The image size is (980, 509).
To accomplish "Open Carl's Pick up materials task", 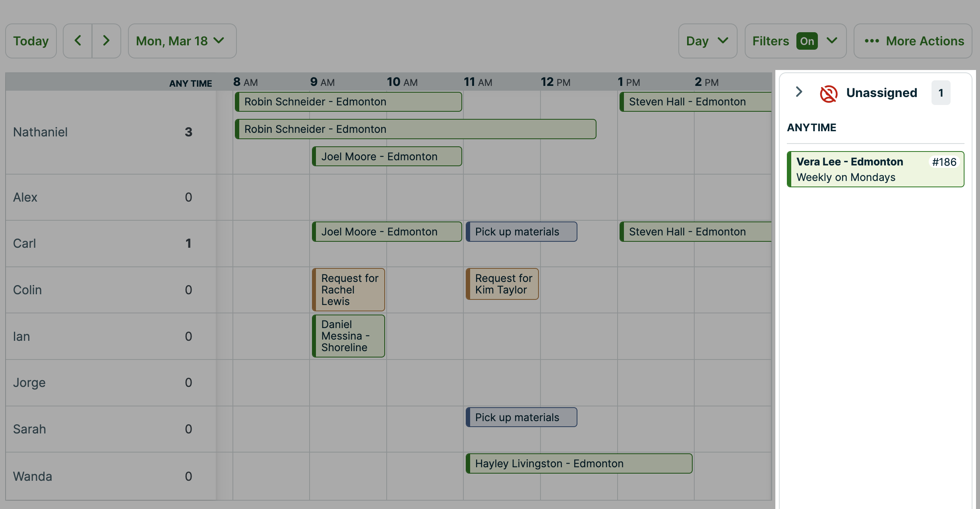I will point(521,232).
